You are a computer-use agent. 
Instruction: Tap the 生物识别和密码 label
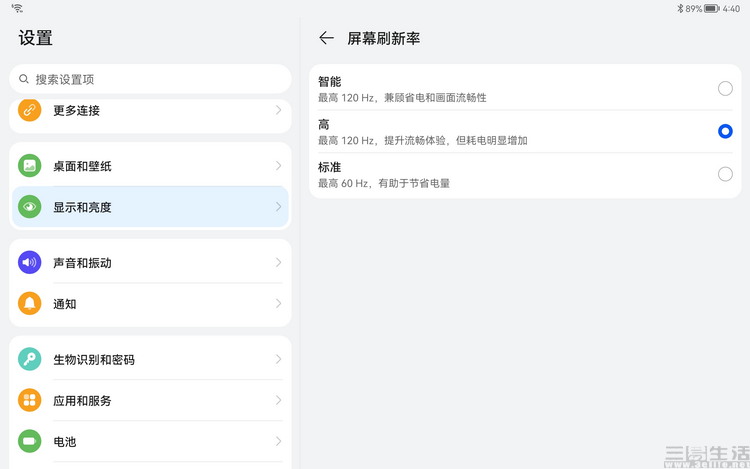pos(94,360)
